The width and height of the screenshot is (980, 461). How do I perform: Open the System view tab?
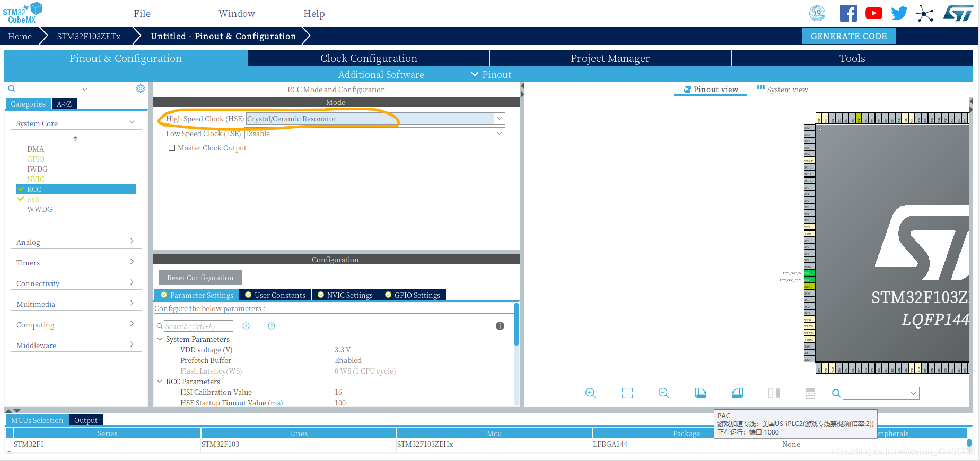pyautogui.click(x=782, y=90)
